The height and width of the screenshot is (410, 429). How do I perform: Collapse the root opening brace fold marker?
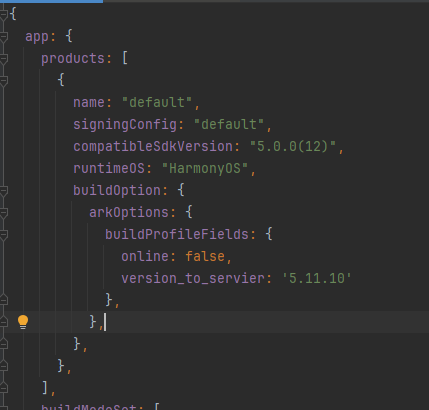(x=4, y=14)
